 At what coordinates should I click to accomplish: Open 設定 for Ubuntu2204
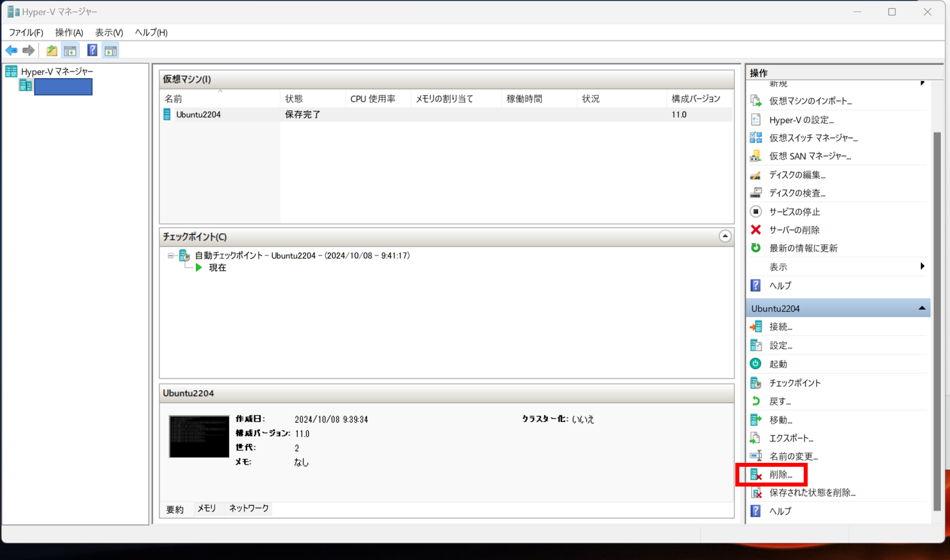(780, 345)
